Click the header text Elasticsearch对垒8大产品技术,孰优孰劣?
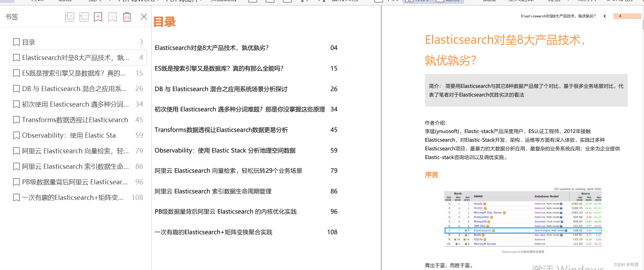 558,16
